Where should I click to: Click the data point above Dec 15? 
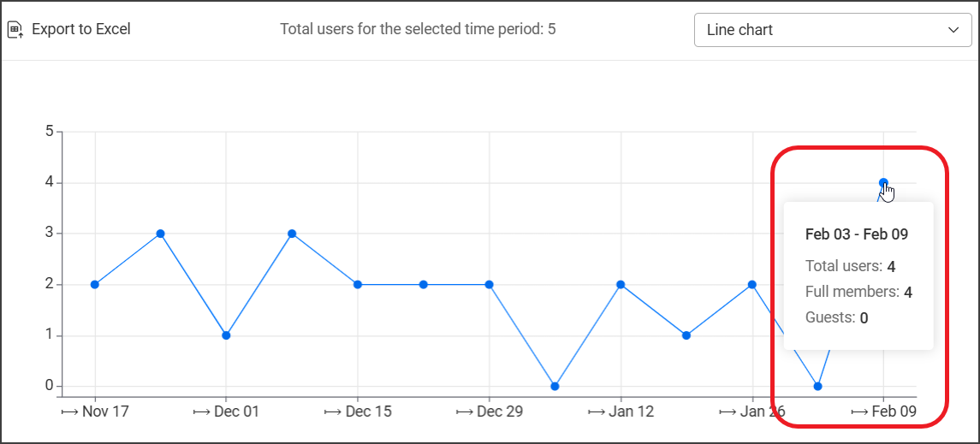click(x=358, y=284)
